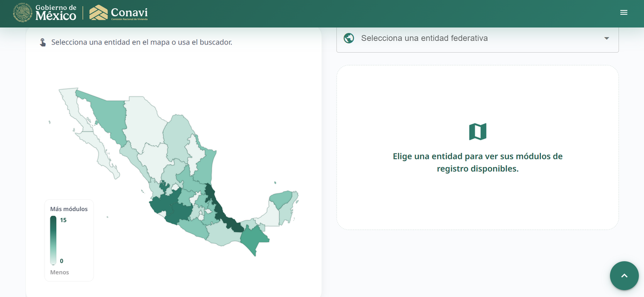Click the Gobierno de México logo
This screenshot has height=297, width=644.
coord(45,13)
